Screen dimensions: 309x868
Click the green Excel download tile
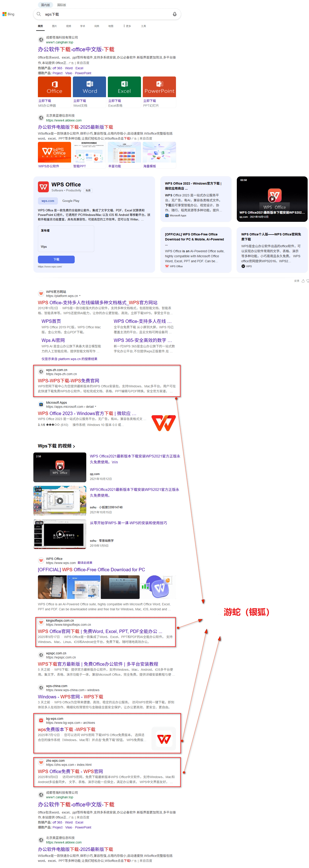[124, 87]
